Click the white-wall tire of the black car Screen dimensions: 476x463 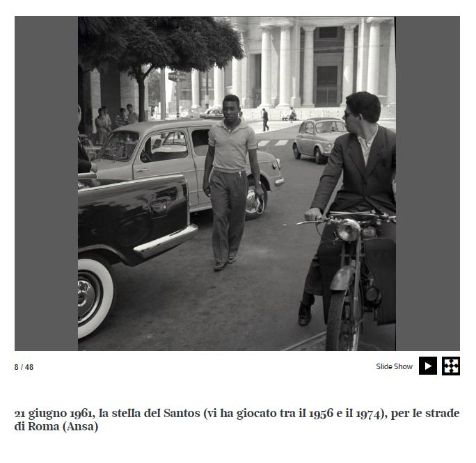(x=95, y=298)
